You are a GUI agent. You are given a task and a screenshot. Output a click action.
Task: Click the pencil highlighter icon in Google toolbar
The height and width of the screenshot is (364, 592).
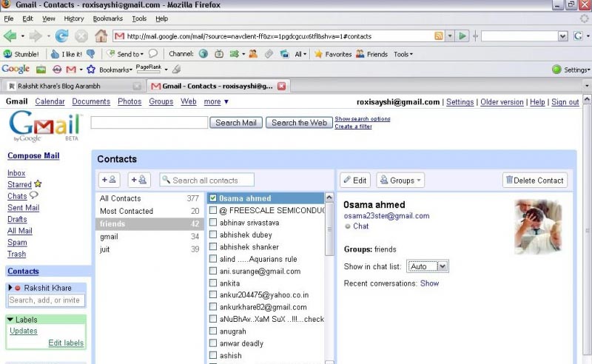click(176, 69)
